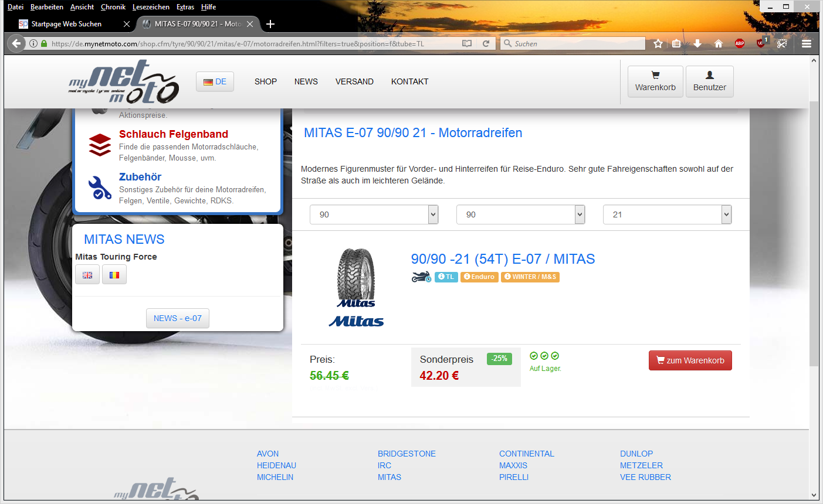Click the Mitas tyre product thumbnail
Screen dimensions: 823x504
tap(356, 278)
